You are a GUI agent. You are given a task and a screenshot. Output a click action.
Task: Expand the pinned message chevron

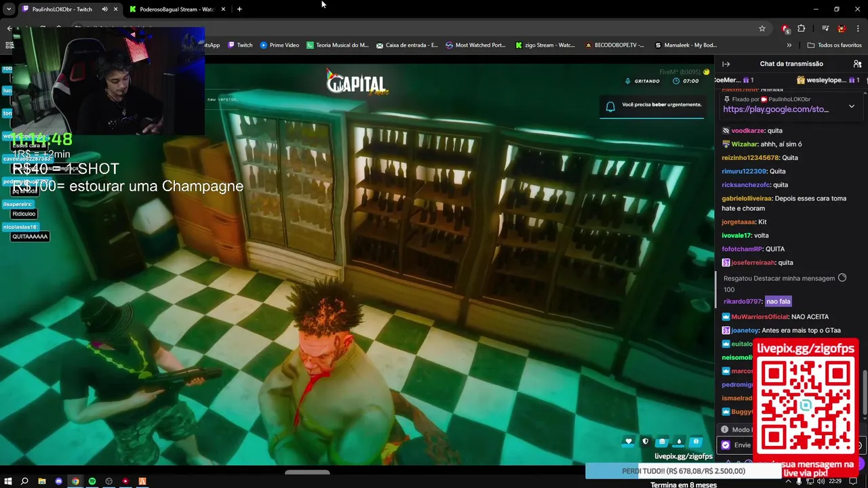(852, 106)
